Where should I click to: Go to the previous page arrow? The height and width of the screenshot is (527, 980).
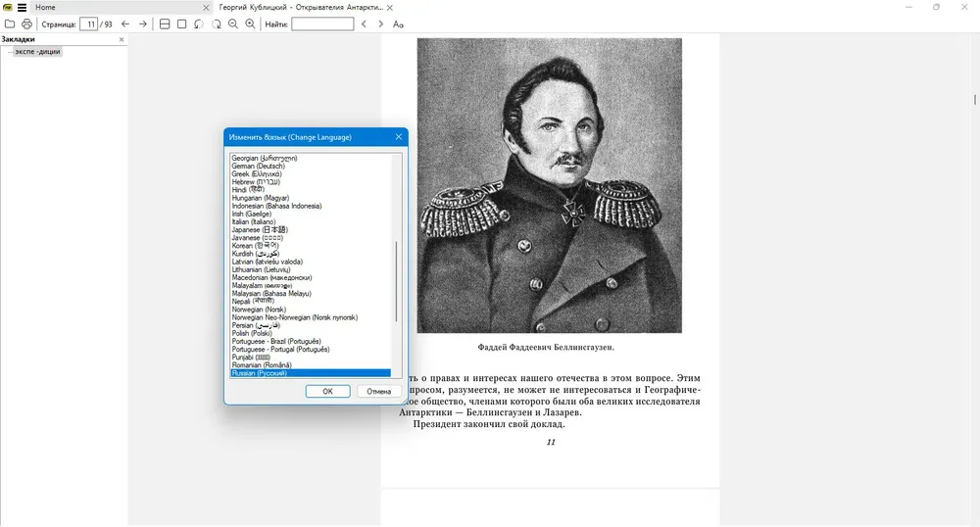[125, 24]
